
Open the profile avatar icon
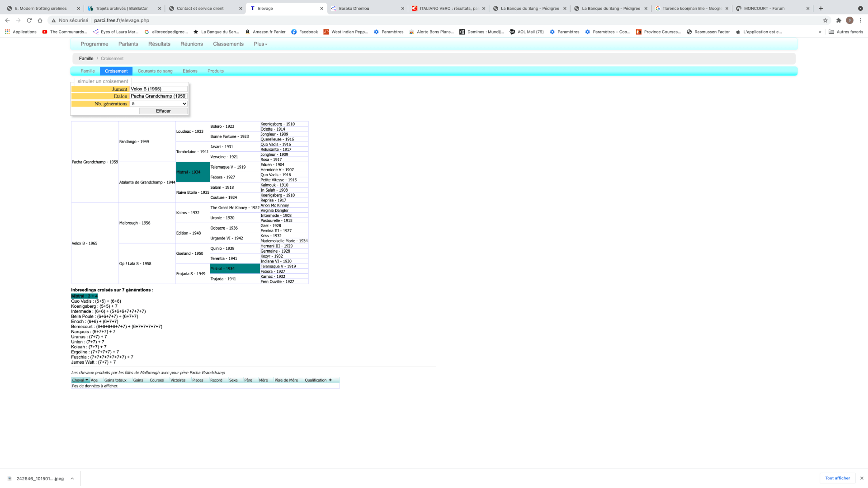849,20
